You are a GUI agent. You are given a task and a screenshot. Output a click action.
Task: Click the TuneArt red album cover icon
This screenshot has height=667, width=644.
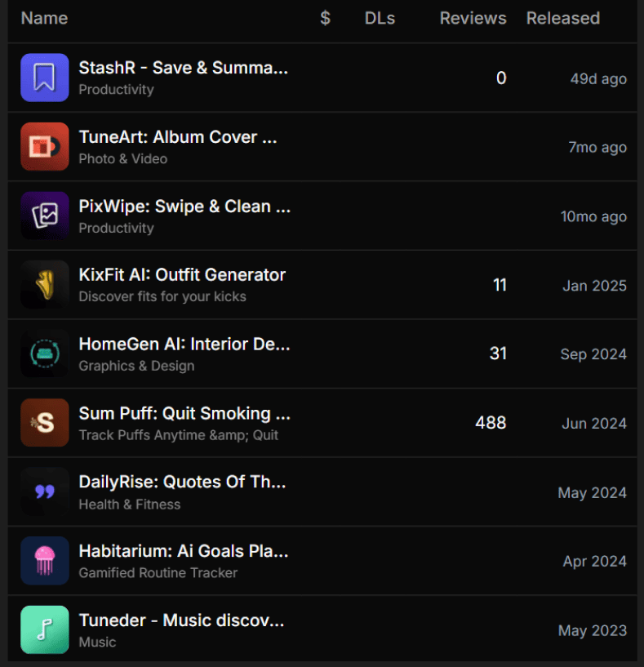tap(44, 147)
